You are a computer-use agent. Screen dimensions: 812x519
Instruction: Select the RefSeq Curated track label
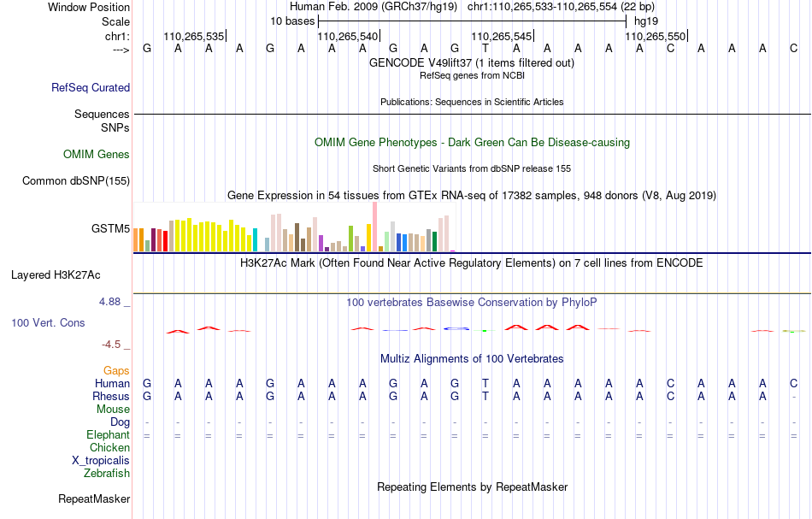(90, 87)
